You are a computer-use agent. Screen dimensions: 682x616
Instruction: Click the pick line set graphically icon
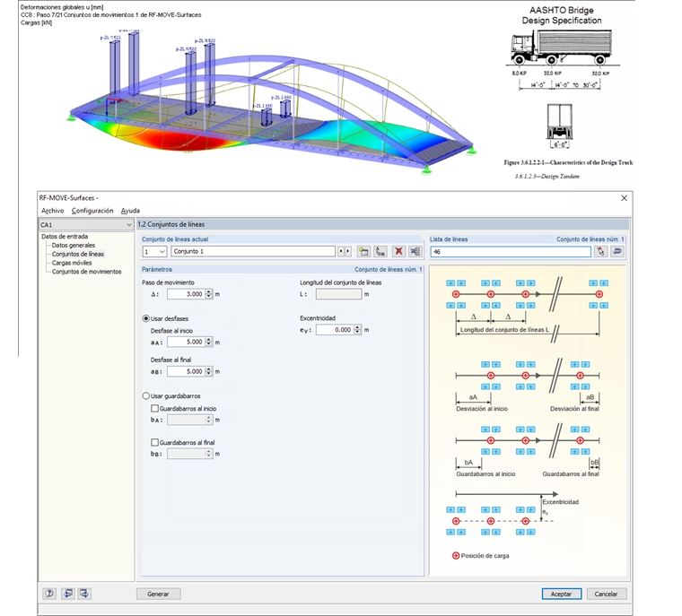[380, 251]
